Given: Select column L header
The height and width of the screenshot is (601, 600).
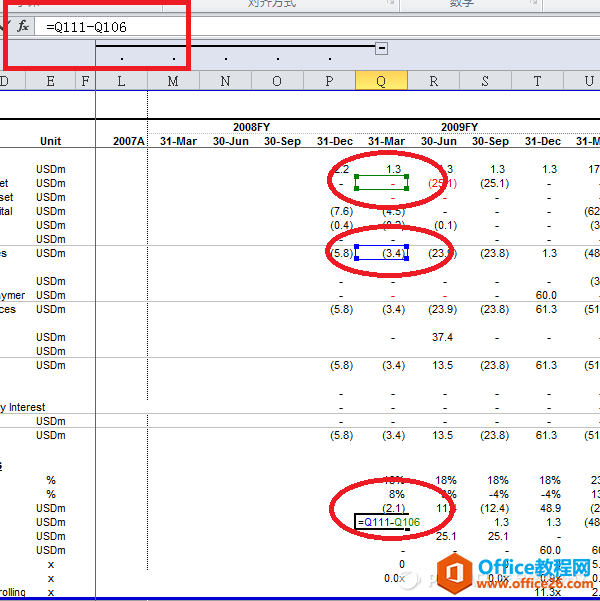Looking at the screenshot, I should tap(121, 81).
